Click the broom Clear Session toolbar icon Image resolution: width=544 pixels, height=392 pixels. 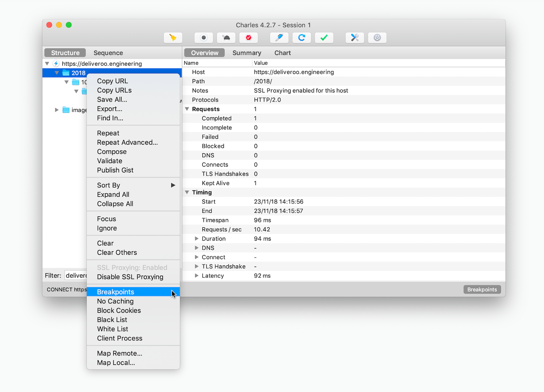(173, 38)
